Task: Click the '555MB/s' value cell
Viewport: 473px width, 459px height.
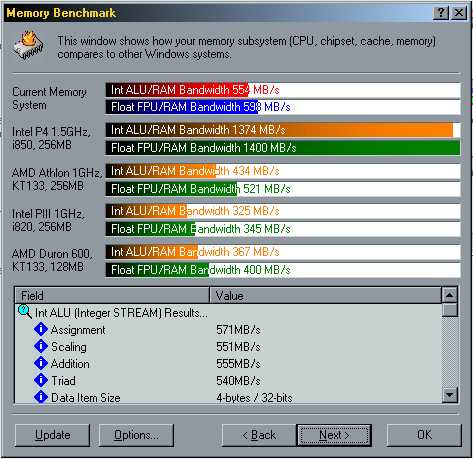Action: tap(238, 364)
